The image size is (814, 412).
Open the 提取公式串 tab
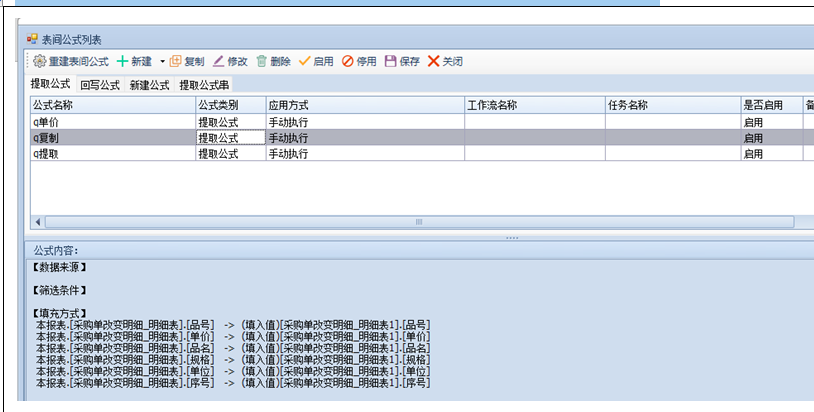pos(204,85)
